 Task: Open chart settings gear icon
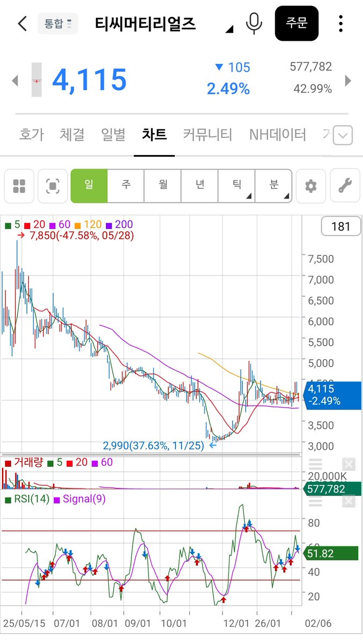pyautogui.click(x=311, y=186)
